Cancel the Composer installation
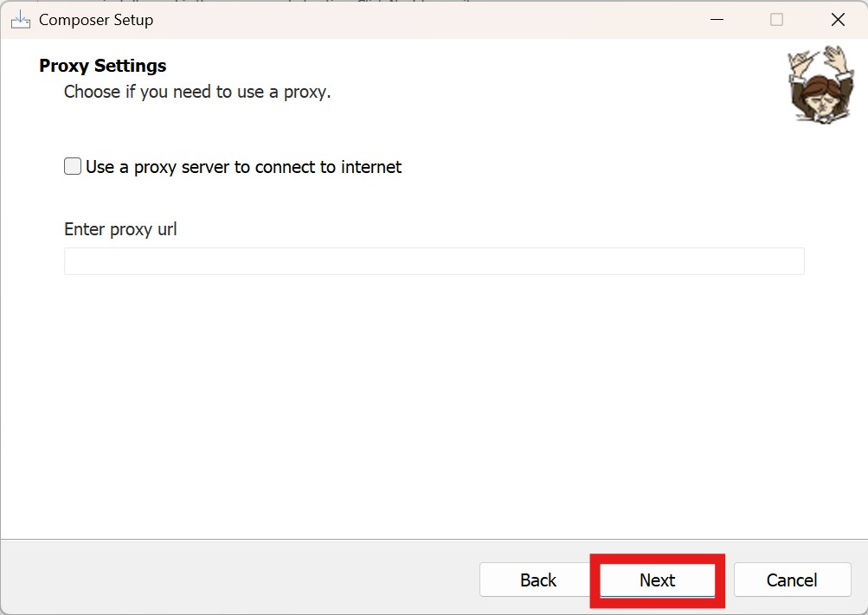This screenshot has width=868, height=615. [791, 580]
